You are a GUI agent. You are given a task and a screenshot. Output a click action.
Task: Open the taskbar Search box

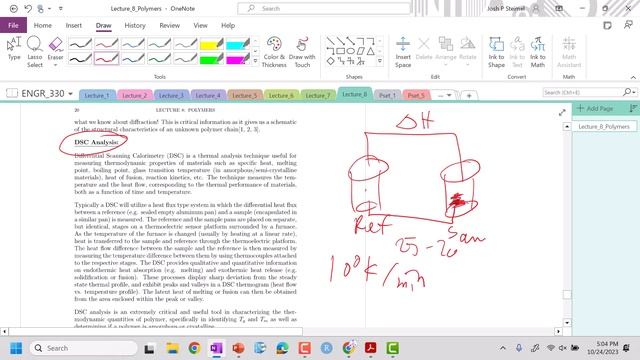(x=84, y=348)
